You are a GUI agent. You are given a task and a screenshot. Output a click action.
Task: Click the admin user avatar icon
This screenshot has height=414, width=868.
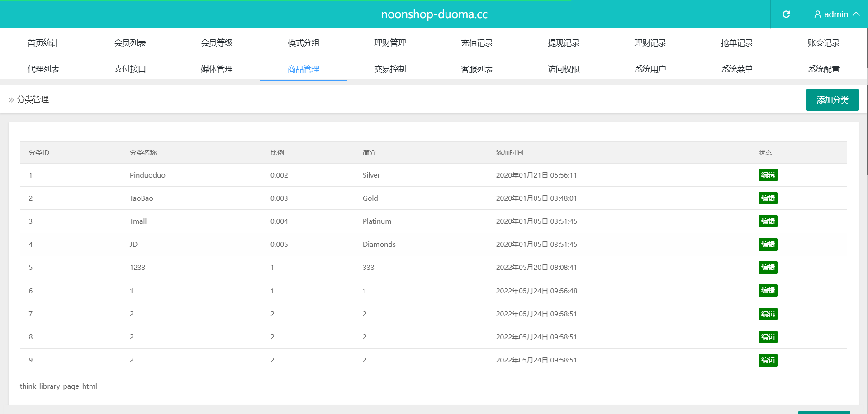tap(817, 14)
